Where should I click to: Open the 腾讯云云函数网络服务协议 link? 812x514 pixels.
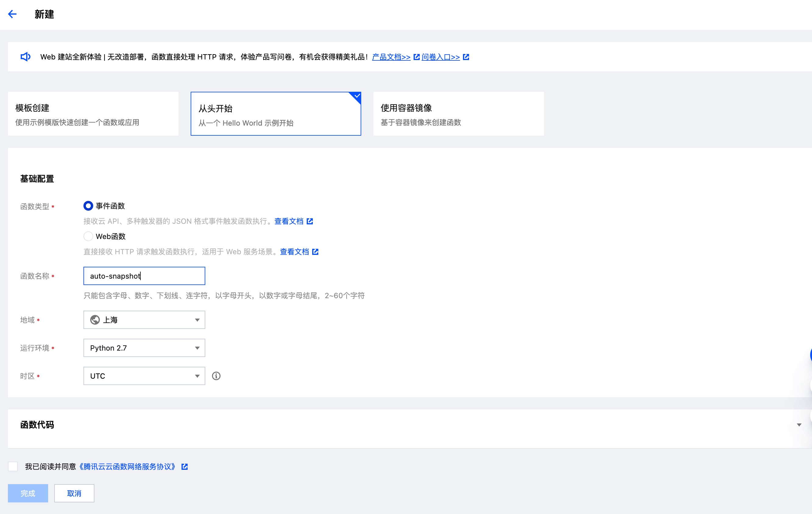pos(127,467)
